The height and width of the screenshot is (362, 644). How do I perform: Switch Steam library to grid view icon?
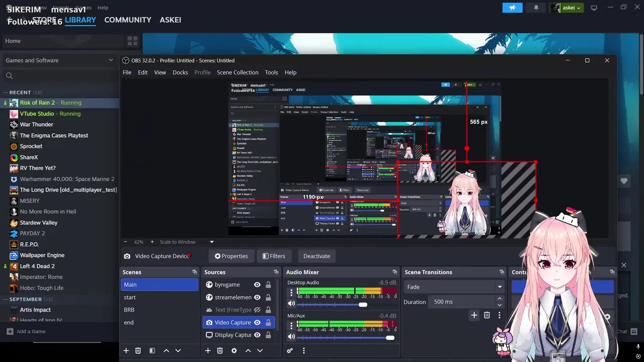coord(132,41)
